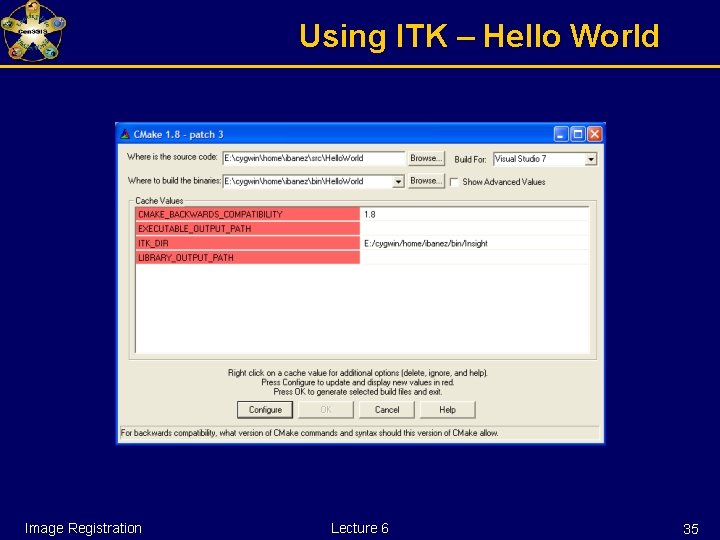Click the 'Where to build the binaries' label
The image size is (720, 540).
click(174, 181)
